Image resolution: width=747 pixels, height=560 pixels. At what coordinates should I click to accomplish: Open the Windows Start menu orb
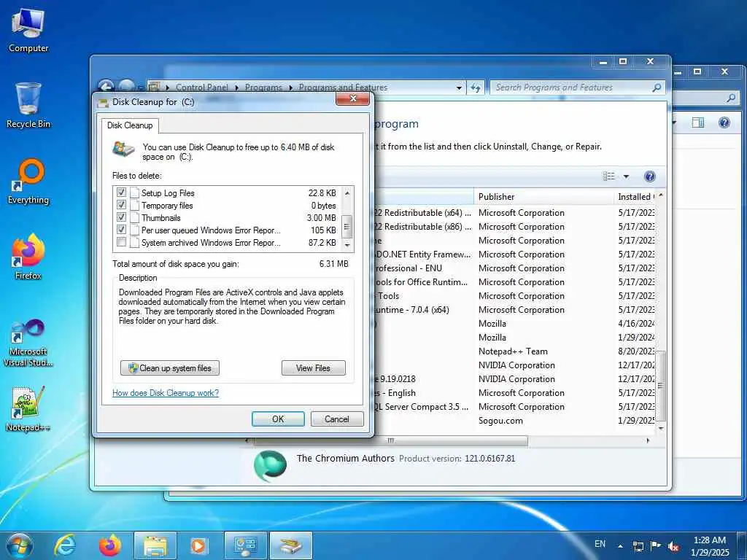(x=20, y=545)
